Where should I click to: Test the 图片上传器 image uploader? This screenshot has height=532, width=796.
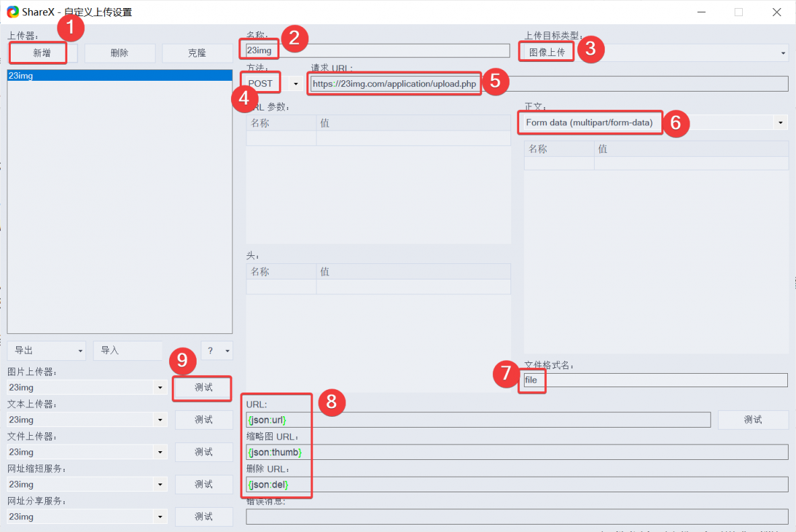(203, 388)
